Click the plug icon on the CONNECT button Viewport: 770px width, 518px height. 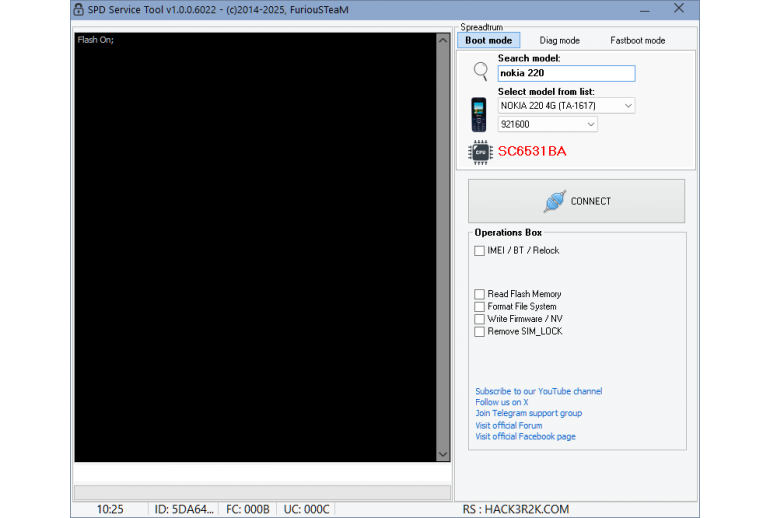[x=555, y=201]
